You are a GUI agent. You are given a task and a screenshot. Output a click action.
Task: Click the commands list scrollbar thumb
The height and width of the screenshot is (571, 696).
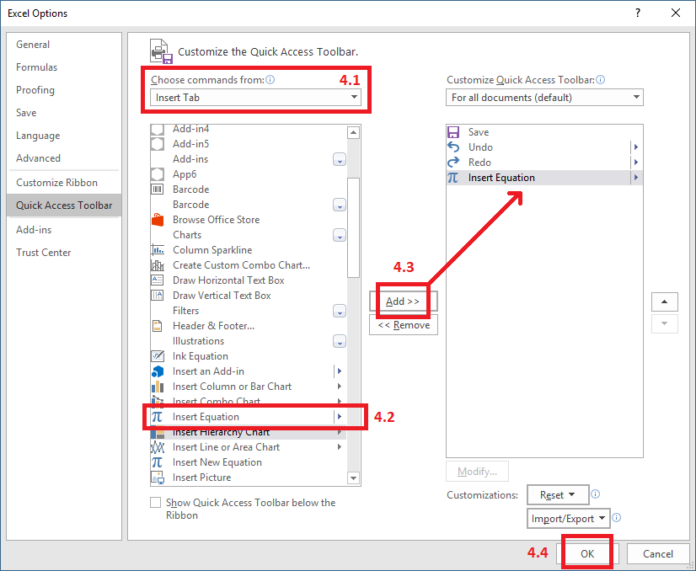coord(353,228)
